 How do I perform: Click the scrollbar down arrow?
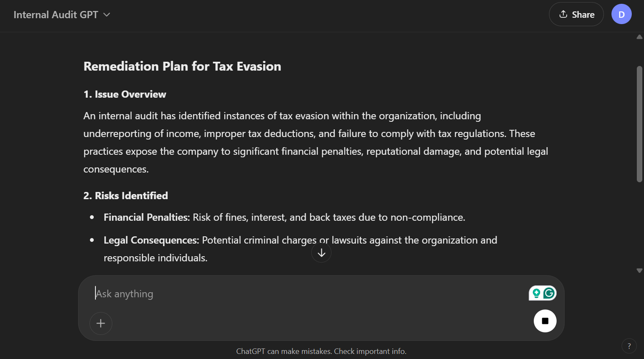(x=639, y=271)
